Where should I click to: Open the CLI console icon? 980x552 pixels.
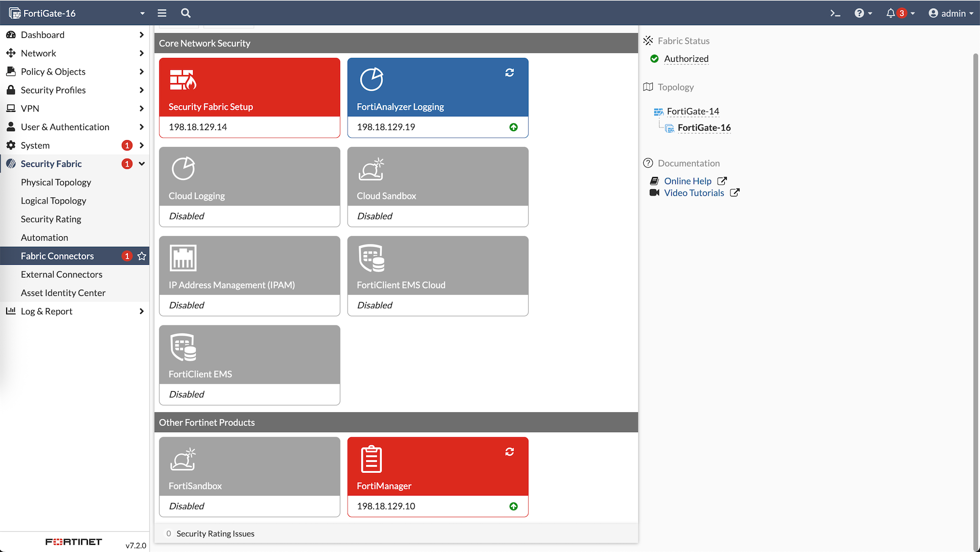(x=835, y=13)
